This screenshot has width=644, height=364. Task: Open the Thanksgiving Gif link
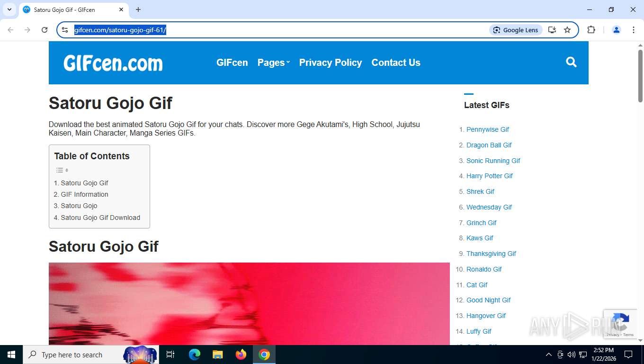tap(491, 254)
